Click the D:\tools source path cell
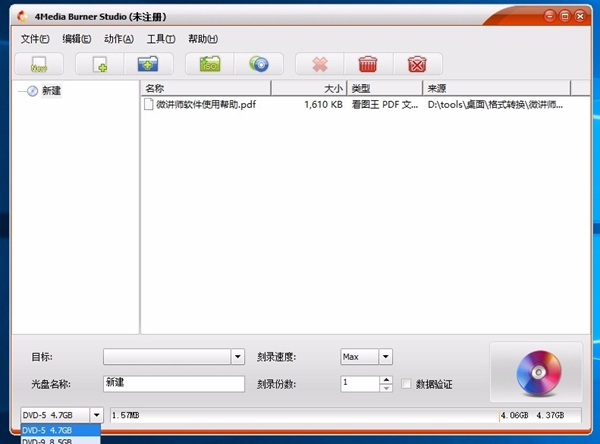 495,104
